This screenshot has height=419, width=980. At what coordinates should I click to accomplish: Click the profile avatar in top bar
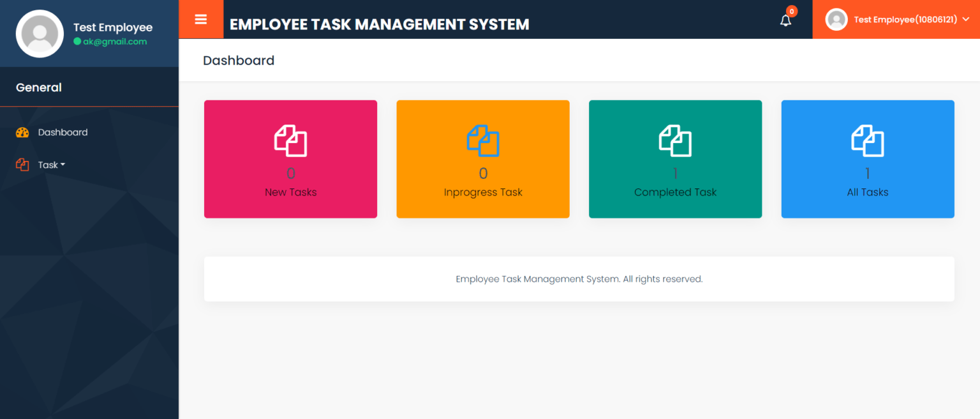836,19
